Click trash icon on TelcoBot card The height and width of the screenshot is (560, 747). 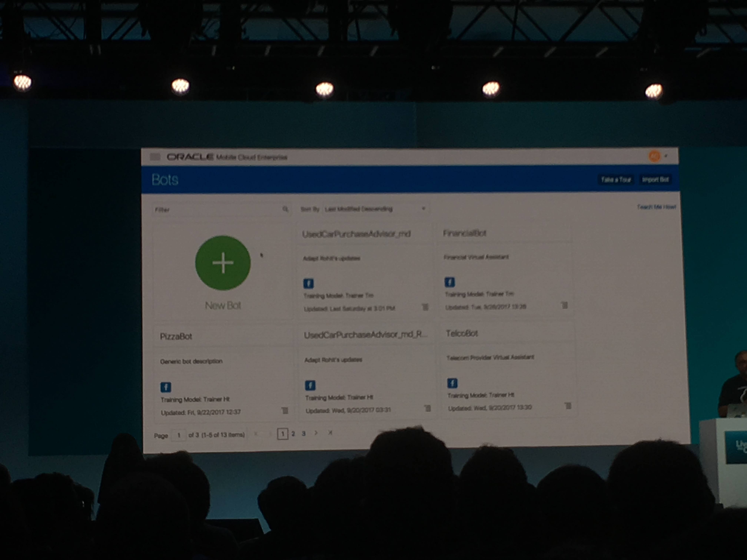(568, 405)
